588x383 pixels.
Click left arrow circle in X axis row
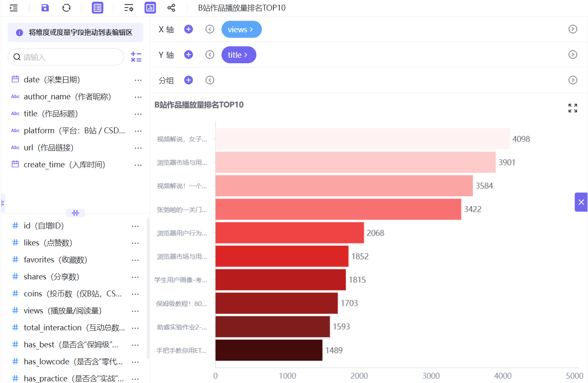pos(210,29)
